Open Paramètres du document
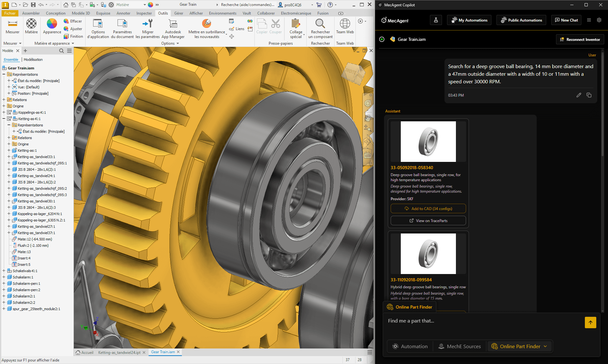The width and height of the screenshot is (608, 364). pos(122,29)
